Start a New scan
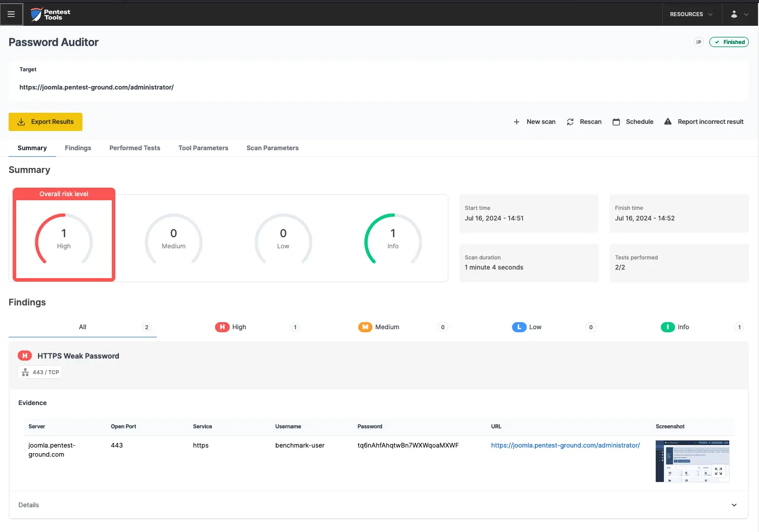The image size is (759, 532). 534,122
